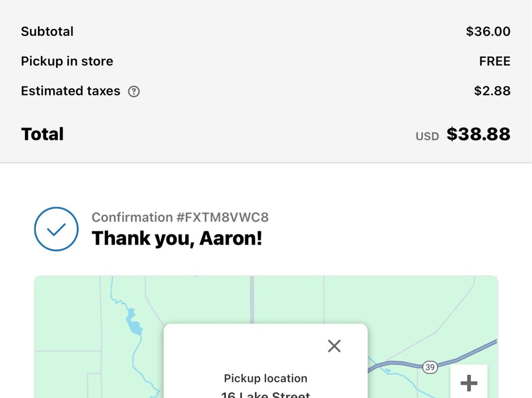Click the Pickup location label in popup
The height and width of the screenshot is (398, 532).
tap(266, 378)
